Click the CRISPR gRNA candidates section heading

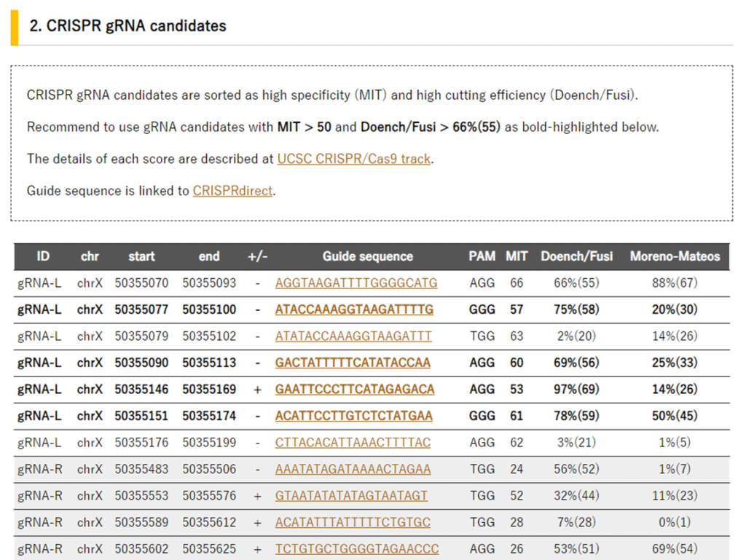127,26
